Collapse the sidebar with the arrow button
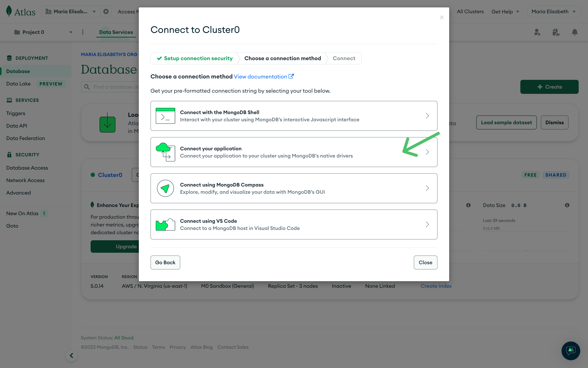Viewport: 588px width, 368px height. tap(71, 356)
